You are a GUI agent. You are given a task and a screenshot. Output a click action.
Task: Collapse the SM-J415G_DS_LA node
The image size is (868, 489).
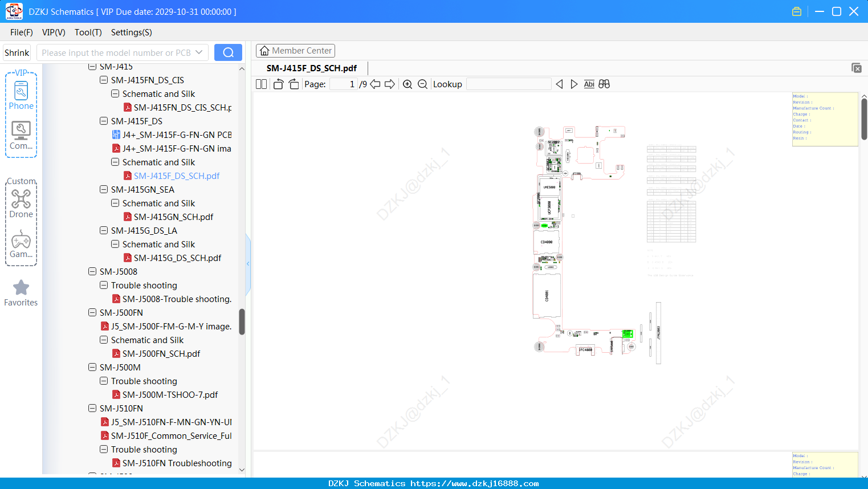[104, 231]
